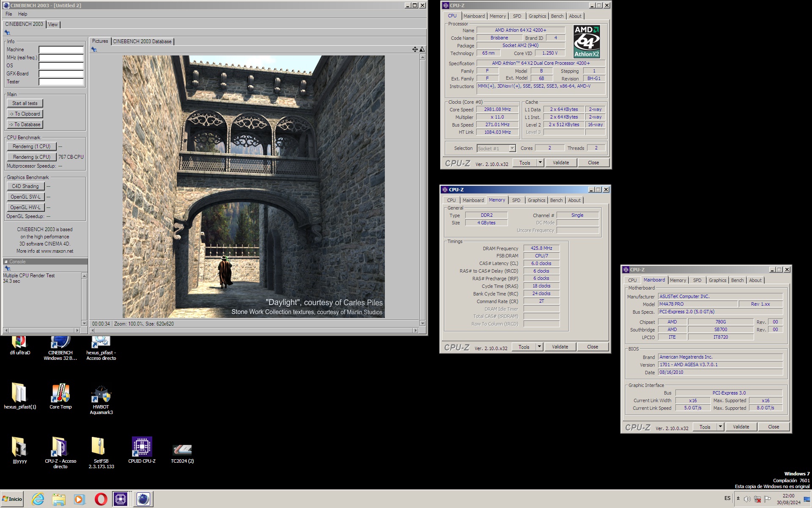The height and width of the screenshot is (508, 812).
Task: Select SPD tab in Memory CPU-Z window
Action: (x=516, y=200)
